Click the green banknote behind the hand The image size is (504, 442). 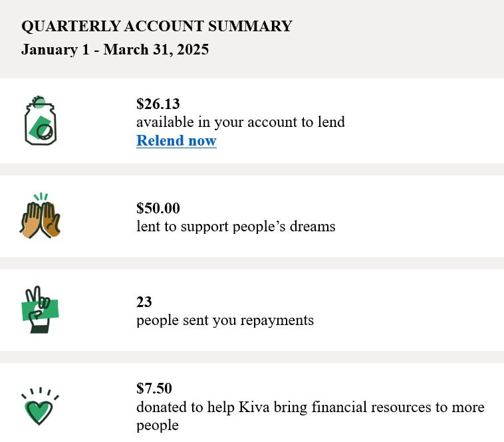point(40,310)
